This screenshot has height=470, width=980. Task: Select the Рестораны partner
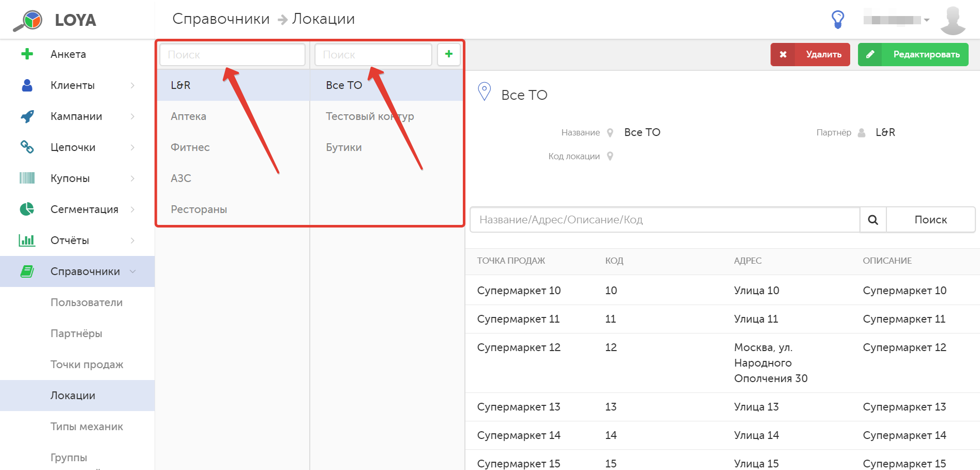233,209
